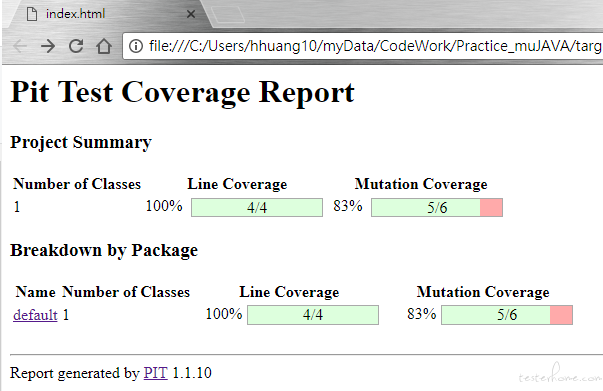The height and width of the screenshot is (391, 603).
Task: Close the index.html tab
Action: pyautogui.click(x=191, y=14)
